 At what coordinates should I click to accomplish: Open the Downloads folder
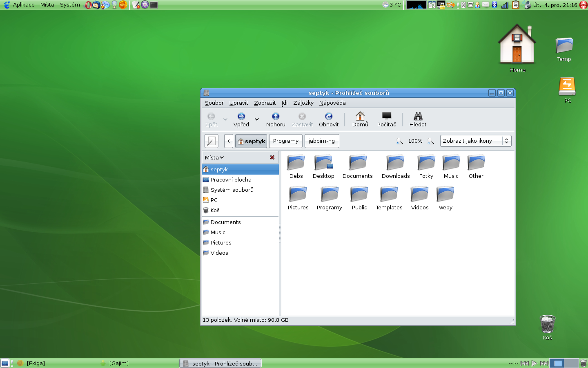pyautogui.click(x=396, y=167)
